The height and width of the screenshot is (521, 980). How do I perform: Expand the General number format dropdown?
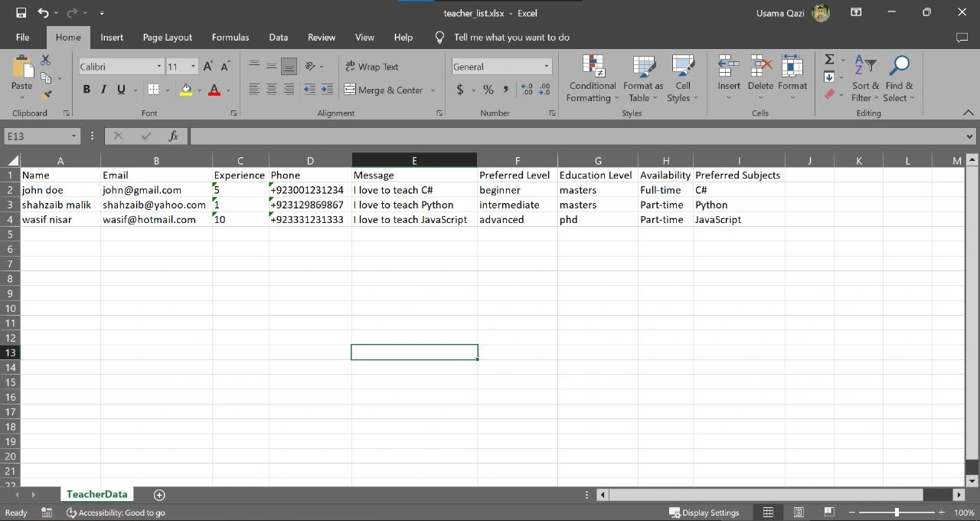point(546,67)
